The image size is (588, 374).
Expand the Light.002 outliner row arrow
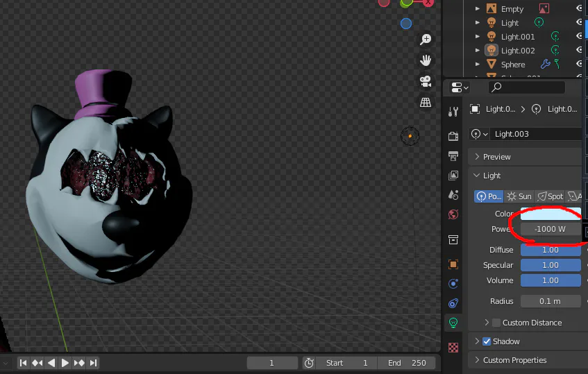478,50
